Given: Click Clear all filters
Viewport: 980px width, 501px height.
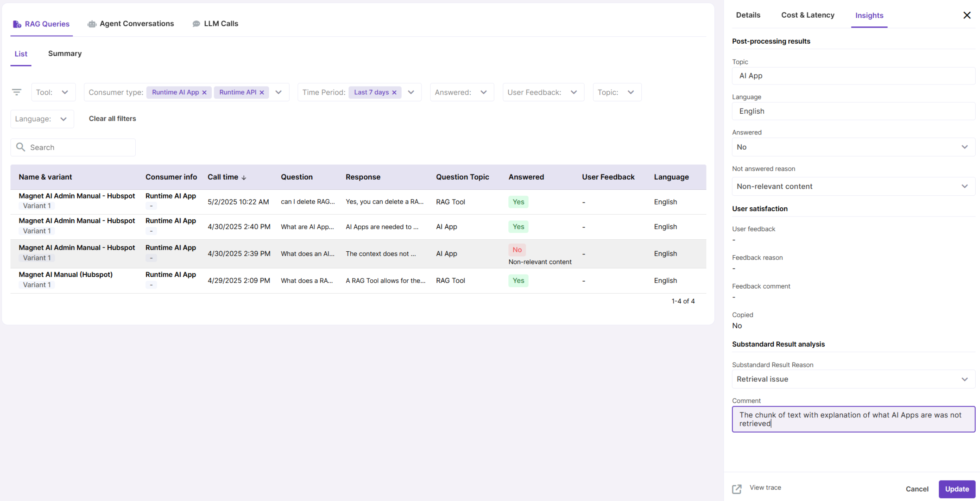Looking at the screenshot, I should tap(112, 119).
